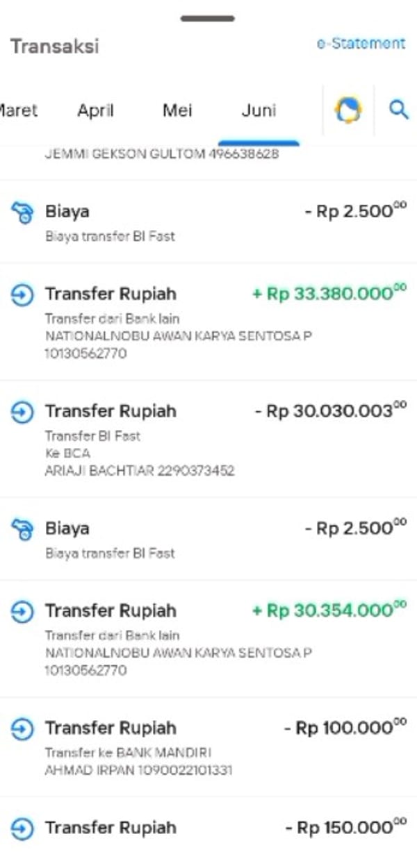
Task: Select the Juni month tab
Action: point(259,110)
